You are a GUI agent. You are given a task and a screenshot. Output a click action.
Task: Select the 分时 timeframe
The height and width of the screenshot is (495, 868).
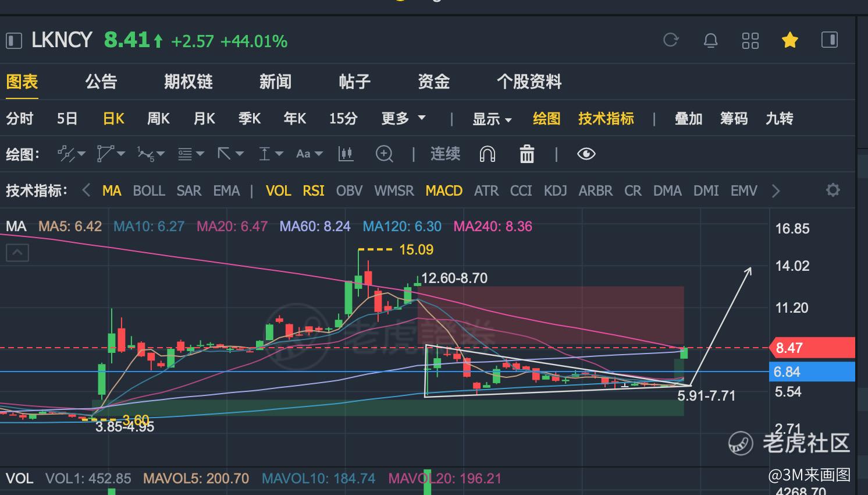coord(20,119)
